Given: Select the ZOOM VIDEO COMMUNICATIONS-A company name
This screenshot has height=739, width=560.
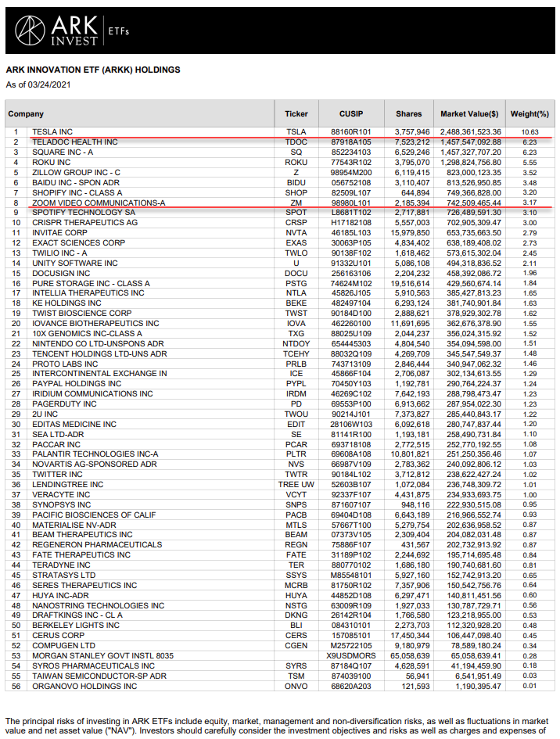Looking at the screenshot, I should pos(99,203).
